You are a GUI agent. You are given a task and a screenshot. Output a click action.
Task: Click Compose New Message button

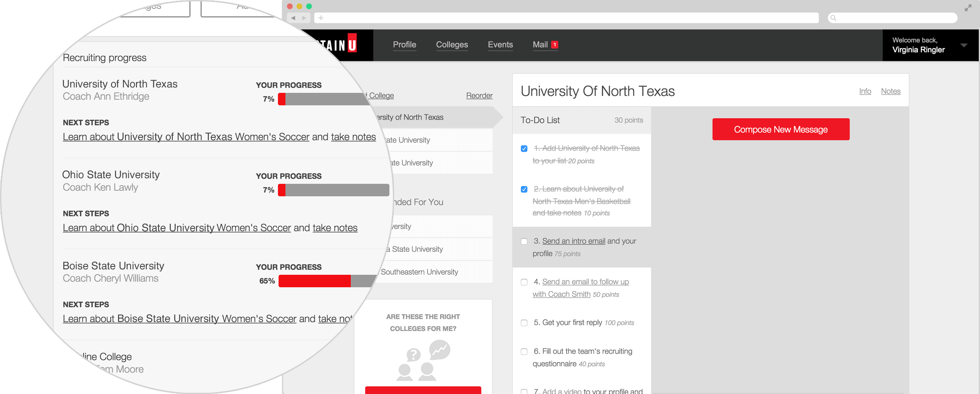[781, 130]
